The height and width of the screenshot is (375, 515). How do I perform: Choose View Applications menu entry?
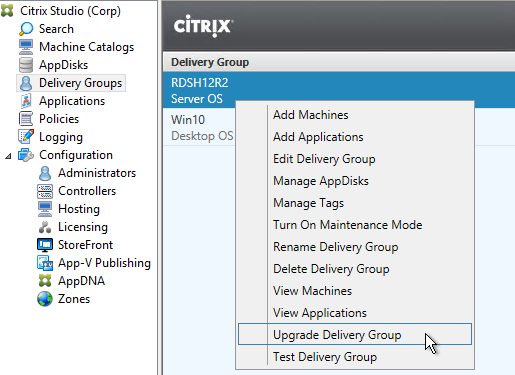(355, 313)
